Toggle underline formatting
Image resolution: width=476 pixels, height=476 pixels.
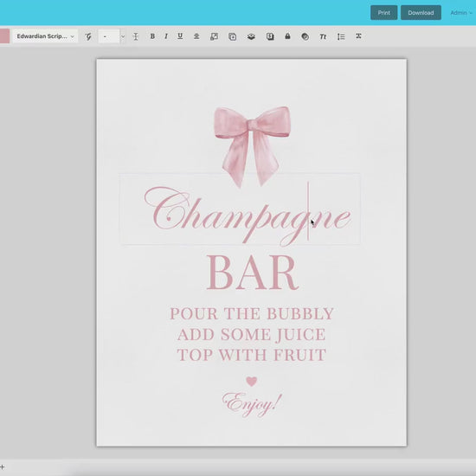180,35
